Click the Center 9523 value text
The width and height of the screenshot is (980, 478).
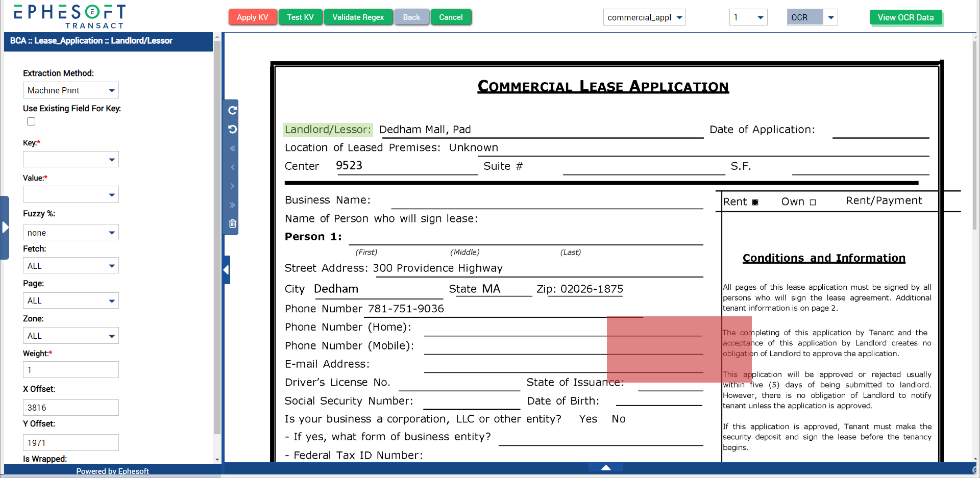349,165
